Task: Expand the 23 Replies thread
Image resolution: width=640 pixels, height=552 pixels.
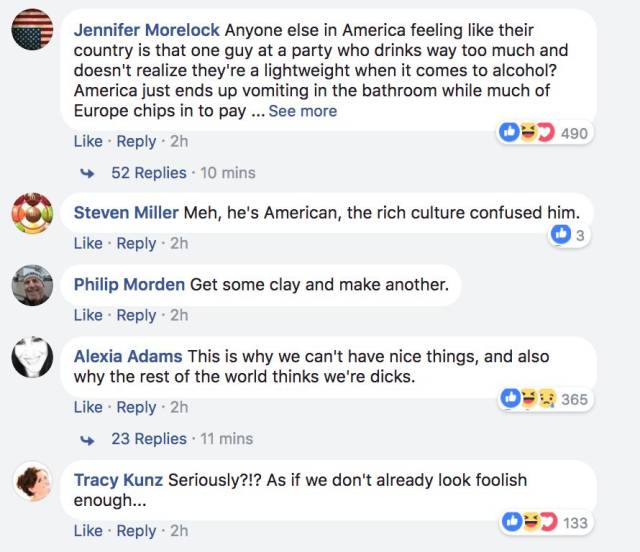Action: [x=148, y=439]
